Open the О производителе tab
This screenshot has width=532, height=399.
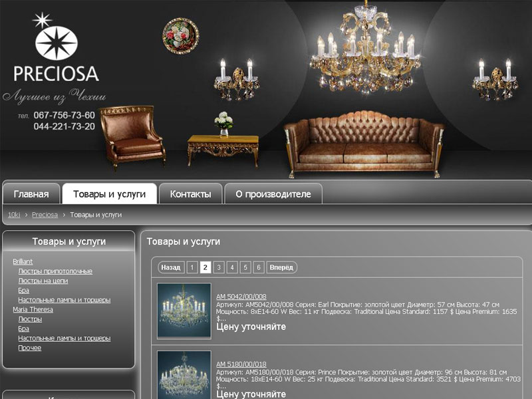click(273, 194)
